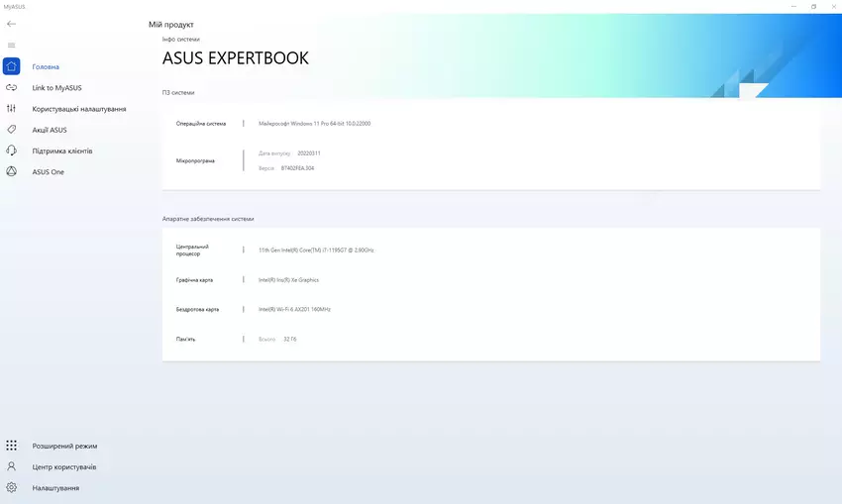This screenshot has width=842, height=504.
Task: Click the Link to MyASUS chain icon
Action: pyautogui.click(x=11, y=88)
